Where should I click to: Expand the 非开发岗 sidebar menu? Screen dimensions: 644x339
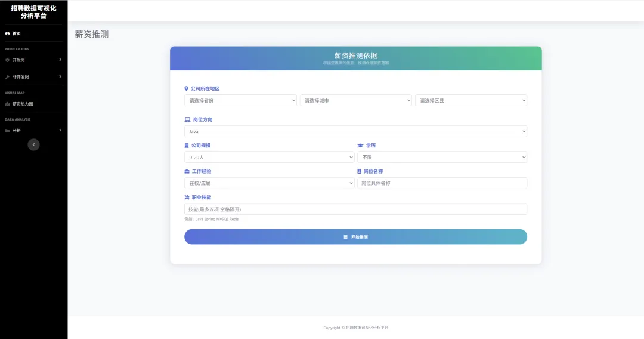point(33,77)
